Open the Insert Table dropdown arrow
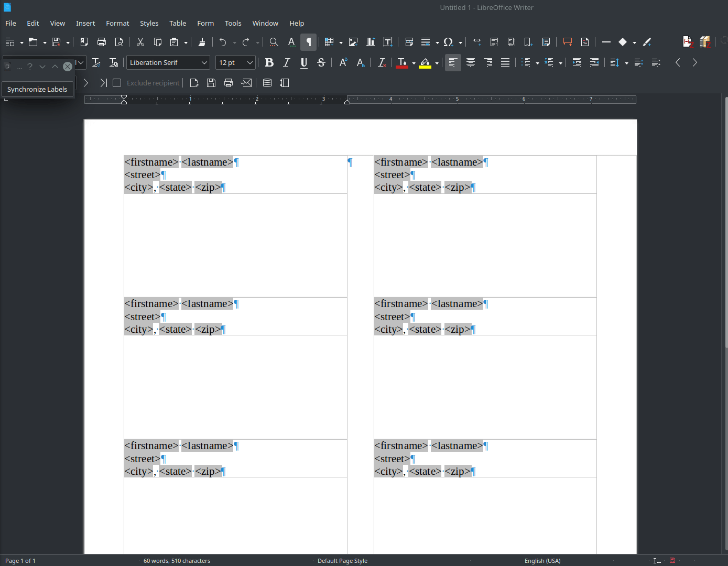Image resolution: width=728 pixels, height=566 pixels. point(341,42)
